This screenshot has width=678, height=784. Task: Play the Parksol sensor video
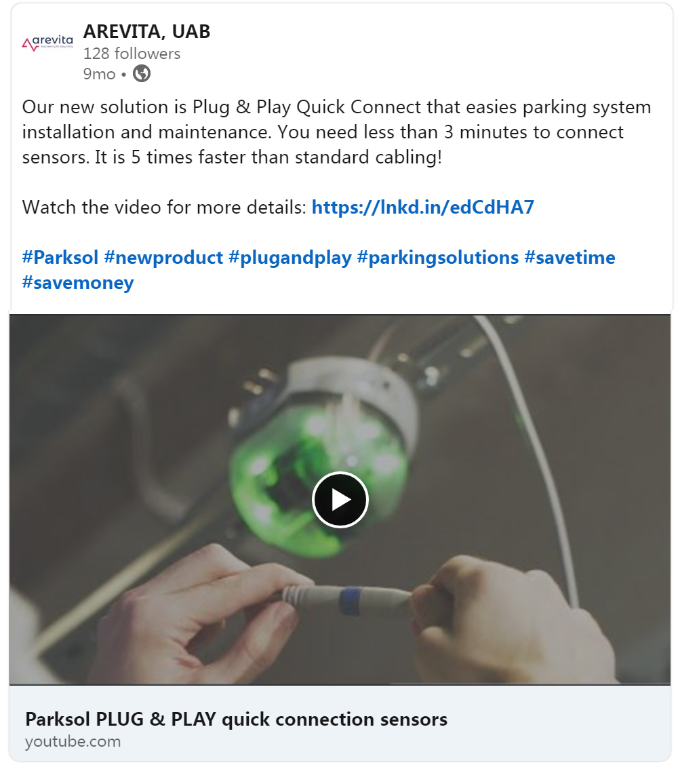click(x=340, y=500)
